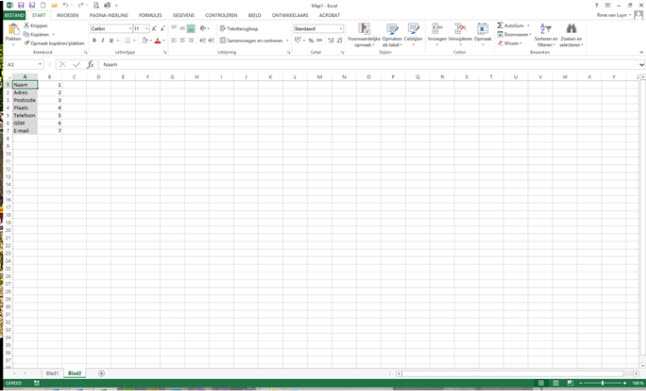Toggle align text left
The width and height of the screenshot is (646, 391).
click(x=174, y=40)
